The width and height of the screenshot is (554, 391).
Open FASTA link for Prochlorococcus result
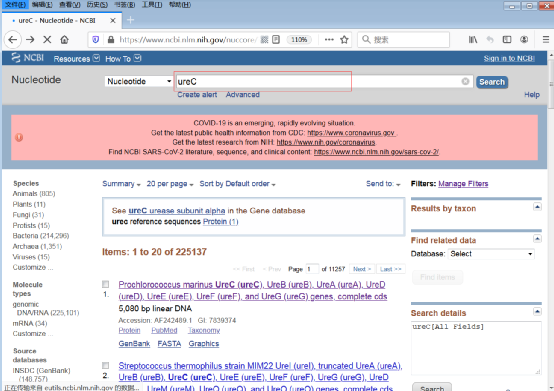[169, 344]
